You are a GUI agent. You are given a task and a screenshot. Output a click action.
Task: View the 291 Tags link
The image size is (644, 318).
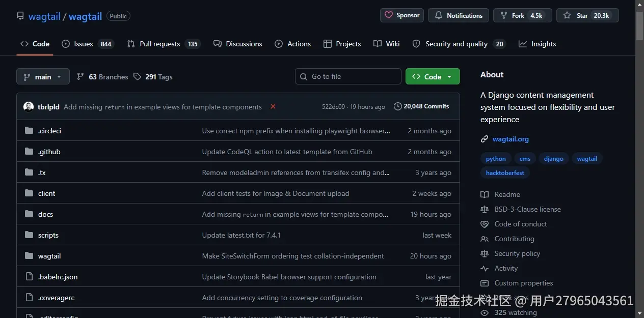pyautogui.click(x=153, y=77)
